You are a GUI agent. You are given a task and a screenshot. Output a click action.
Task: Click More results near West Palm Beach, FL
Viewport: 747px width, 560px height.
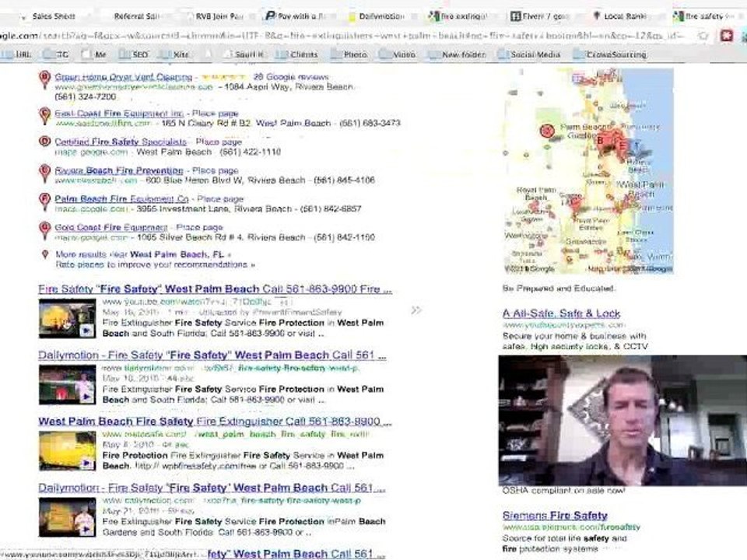pos(143,254)
